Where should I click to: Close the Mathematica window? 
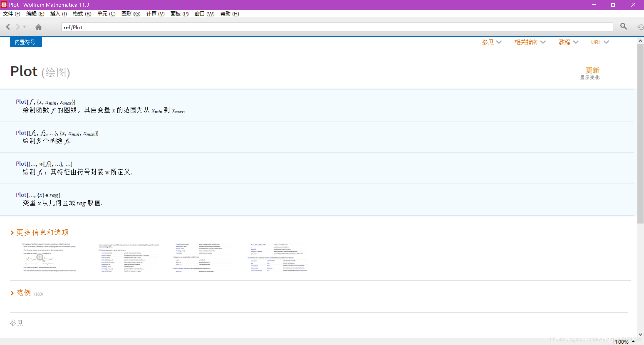click(x=633, y=5)
